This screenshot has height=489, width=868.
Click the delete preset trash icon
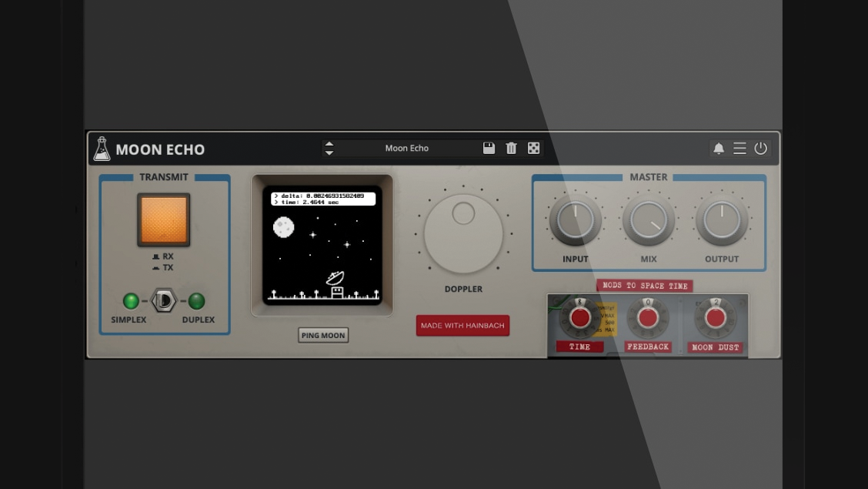[x=512, y=148]
